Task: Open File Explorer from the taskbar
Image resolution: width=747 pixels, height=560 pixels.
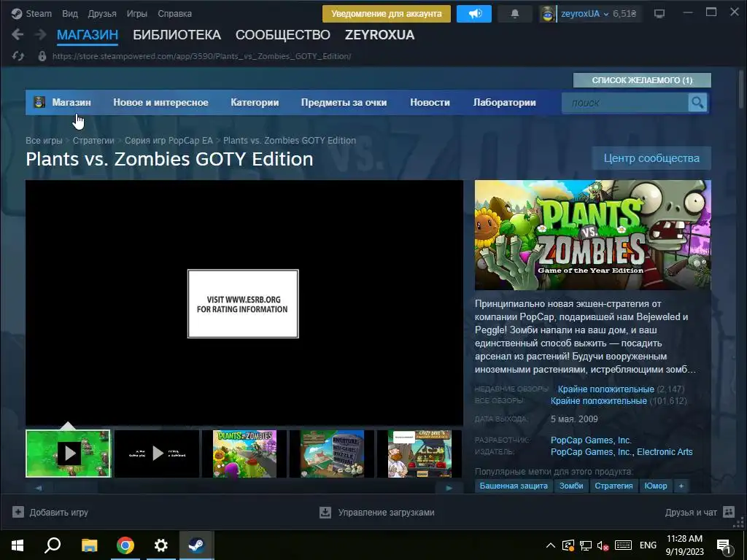Action: coord(89,545)
